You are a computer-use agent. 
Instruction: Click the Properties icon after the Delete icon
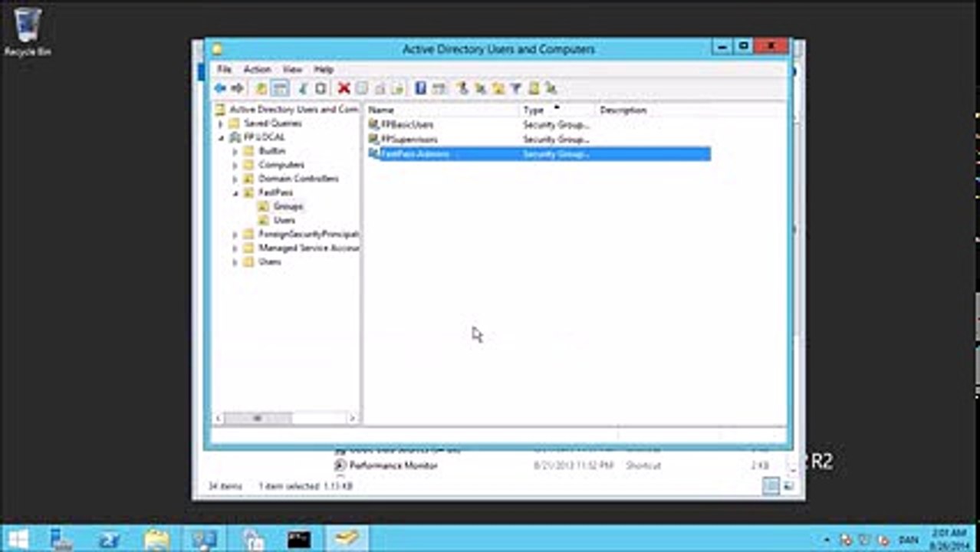coord(361,88)
